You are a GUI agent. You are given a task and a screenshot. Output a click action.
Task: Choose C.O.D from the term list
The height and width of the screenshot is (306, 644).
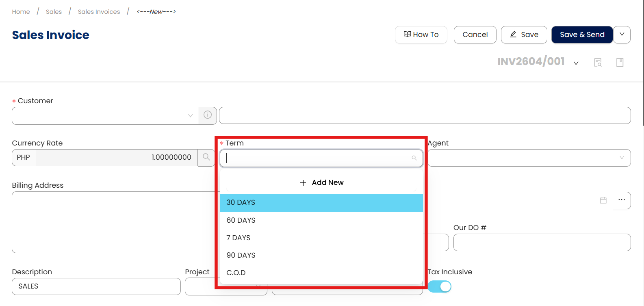236,273
